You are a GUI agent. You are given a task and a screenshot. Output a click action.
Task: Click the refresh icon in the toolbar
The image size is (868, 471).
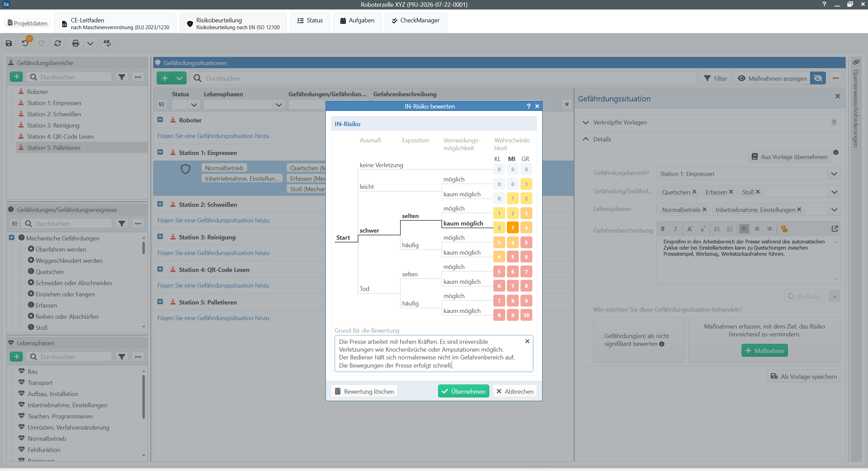(58, 43)
